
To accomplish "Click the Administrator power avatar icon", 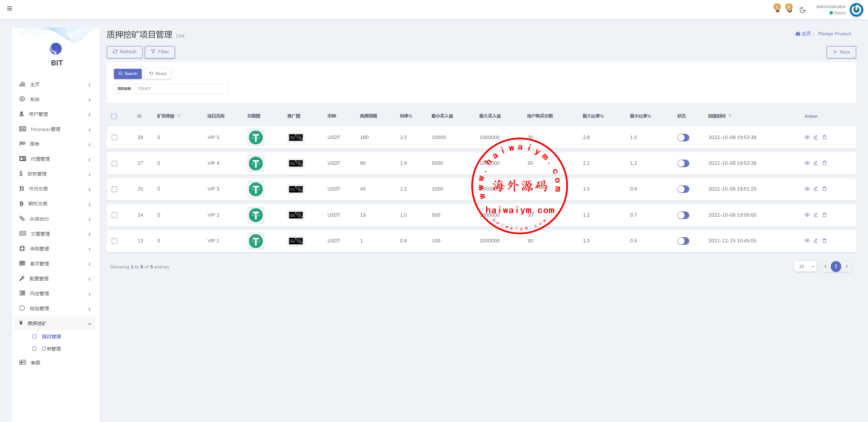I will pos(856,9).
